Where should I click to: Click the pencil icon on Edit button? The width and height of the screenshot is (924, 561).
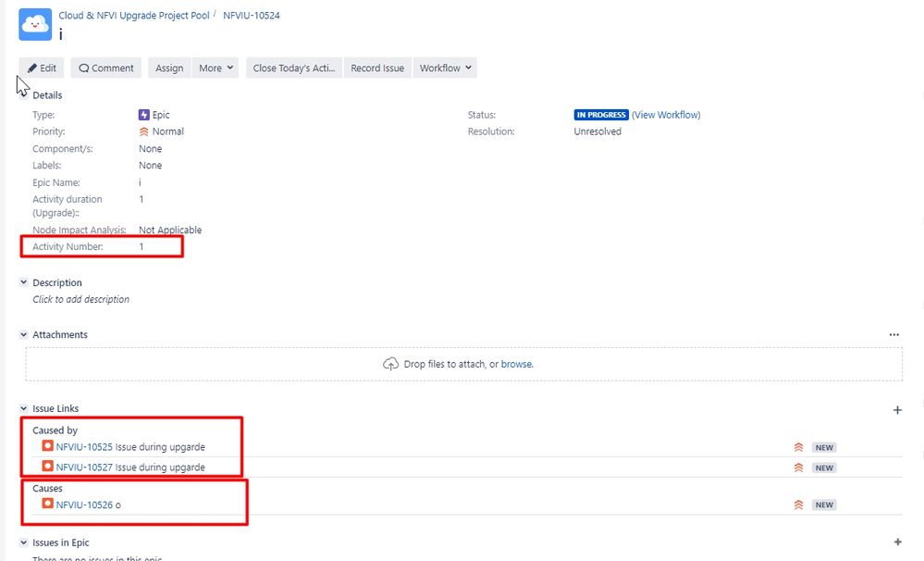click(x=32, y=68)
